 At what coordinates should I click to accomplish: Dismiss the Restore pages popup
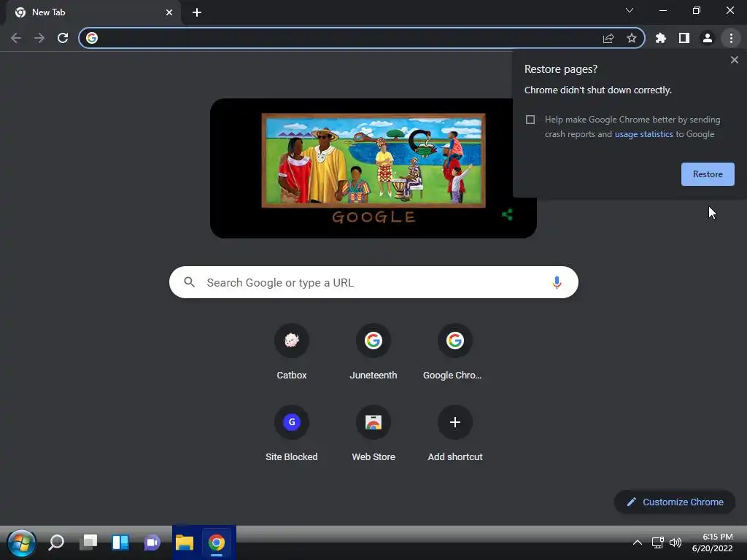[x=734, y=60]
